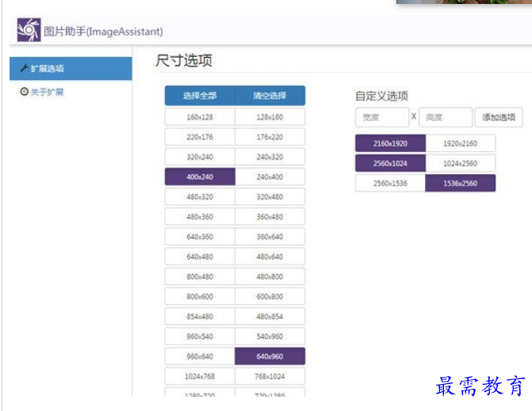Click the wrench icon beside 扩展选项
The width and height of the screenshot is (532, 411).
[x=24, y=69]
